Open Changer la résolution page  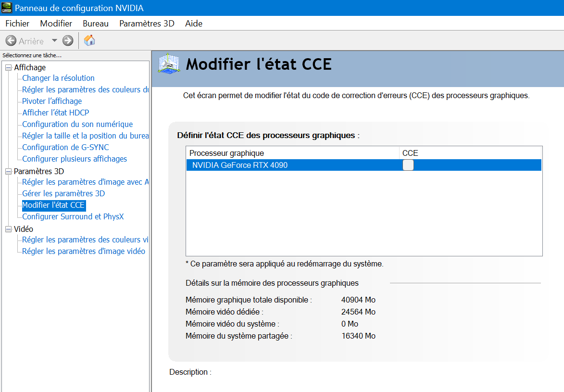[x=58, y=78]
